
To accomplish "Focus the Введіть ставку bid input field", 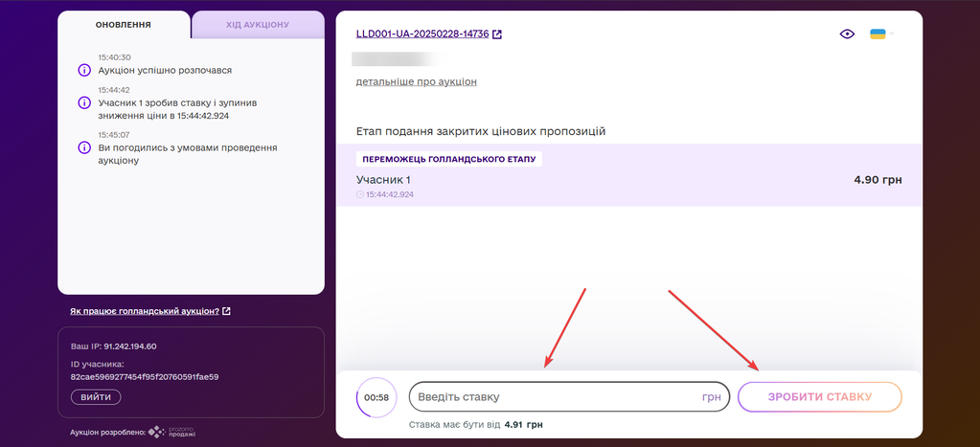I will click(x=551, y=397).
